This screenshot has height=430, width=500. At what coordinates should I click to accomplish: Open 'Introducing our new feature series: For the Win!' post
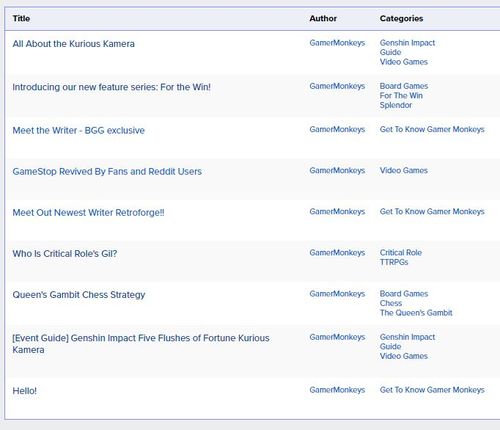[x=111, y=87]
